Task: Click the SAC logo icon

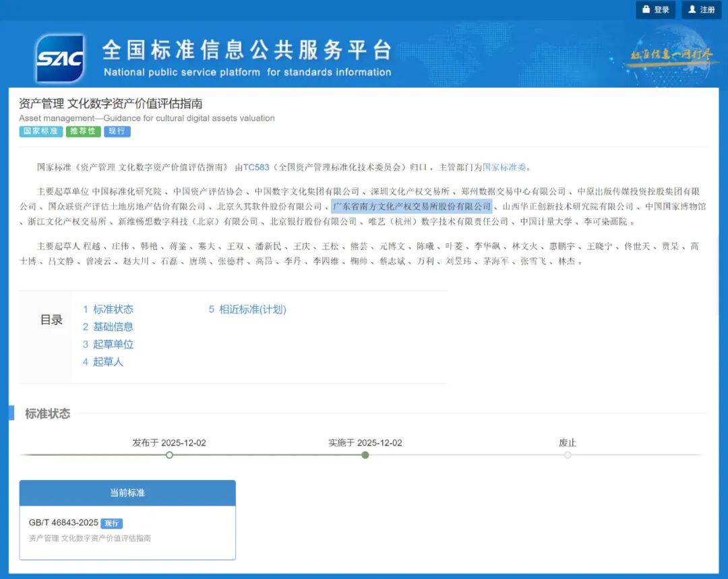Action: point(60,59)
